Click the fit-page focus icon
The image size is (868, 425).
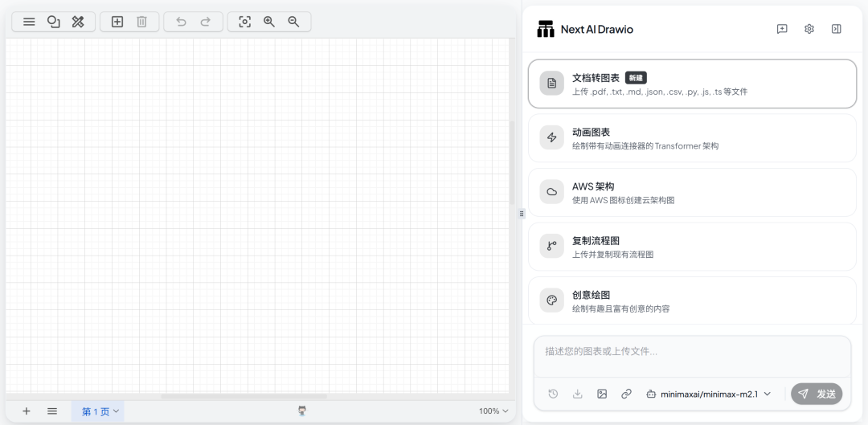[x=245, y=22]
